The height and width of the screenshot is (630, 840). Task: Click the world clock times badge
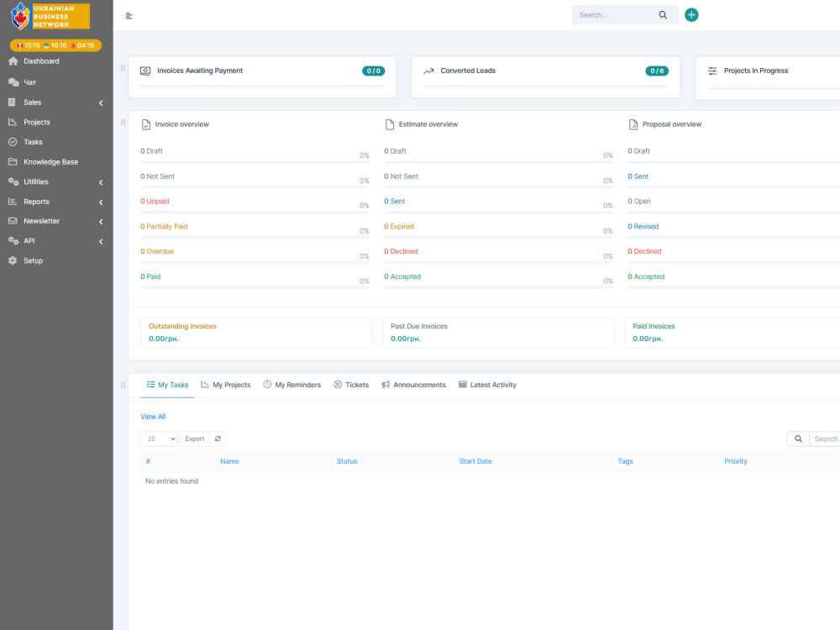55,45
